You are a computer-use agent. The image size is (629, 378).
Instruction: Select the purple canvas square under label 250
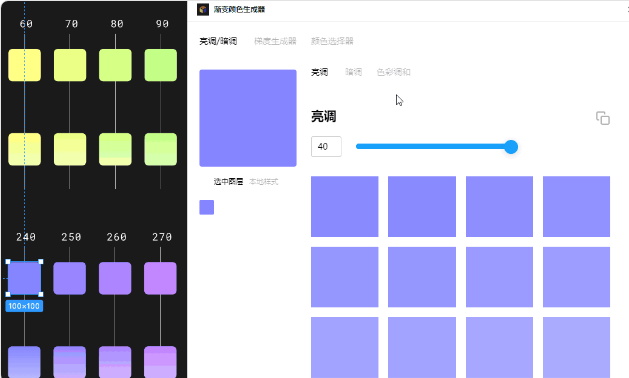pos(69,278)
